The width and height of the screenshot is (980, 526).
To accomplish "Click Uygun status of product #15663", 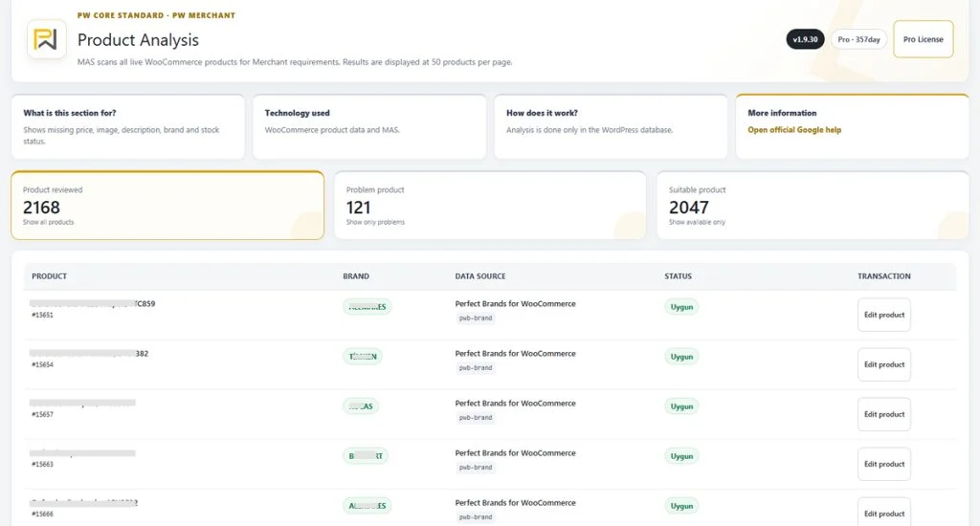I will point(681,456).
